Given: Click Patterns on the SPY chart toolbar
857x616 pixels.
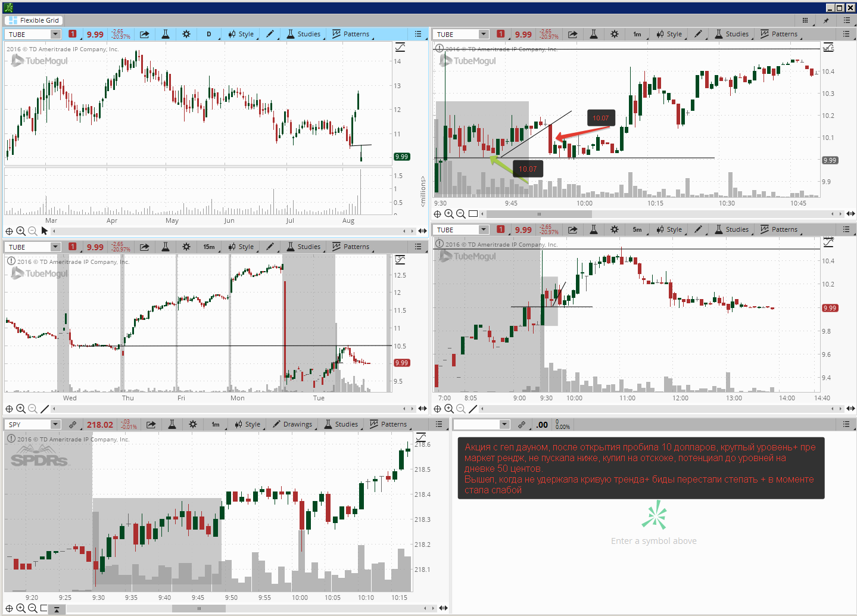Looking at the screenshot, I should pyautogui.click(x=388, y=425).
